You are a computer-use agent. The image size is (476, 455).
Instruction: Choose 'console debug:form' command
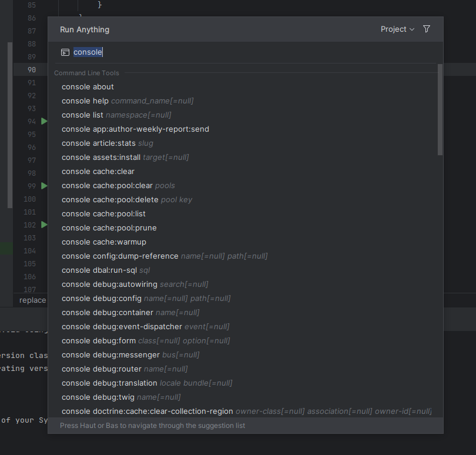coord(246,341)
